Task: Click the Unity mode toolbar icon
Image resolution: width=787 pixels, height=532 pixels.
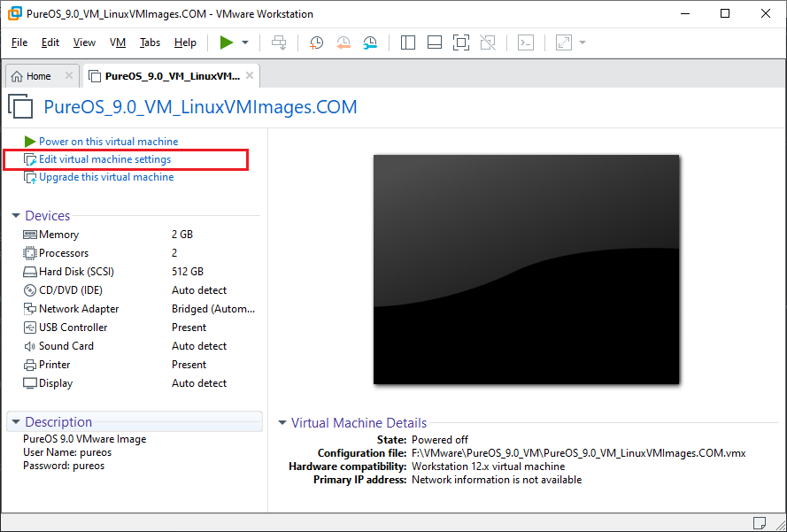Action: tap(488, 42)
